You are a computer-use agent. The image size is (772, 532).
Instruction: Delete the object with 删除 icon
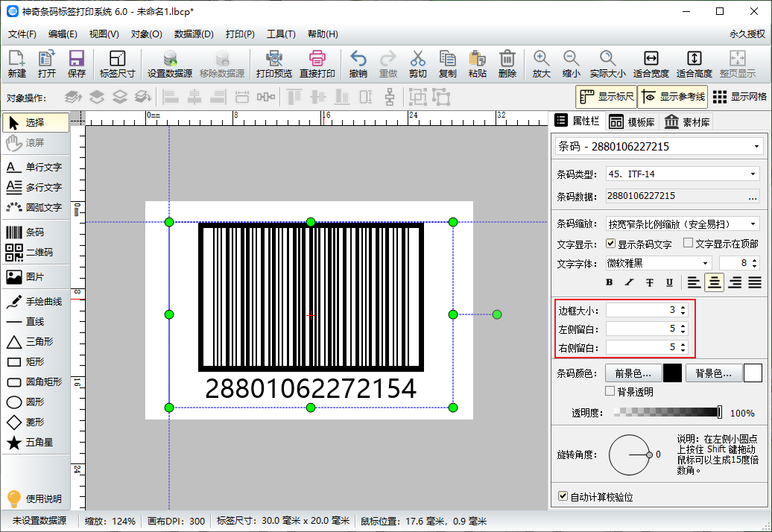click(x=507, y=64)
